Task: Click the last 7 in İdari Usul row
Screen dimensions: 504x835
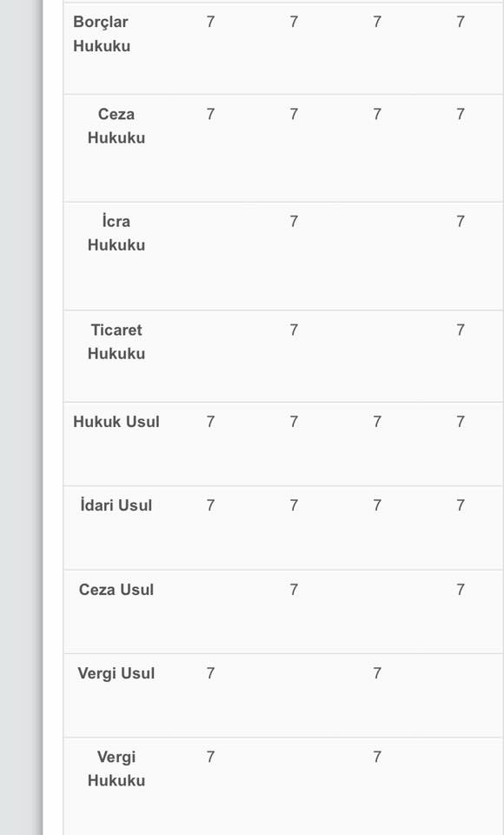Action: pos(461,504)
